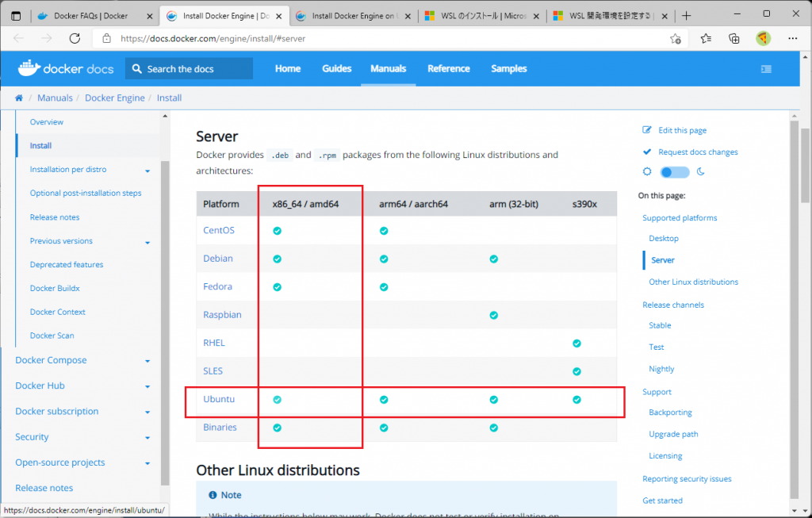The image size is (812, 518).
Task: Open a new browser tab
Action: (686, 16)
